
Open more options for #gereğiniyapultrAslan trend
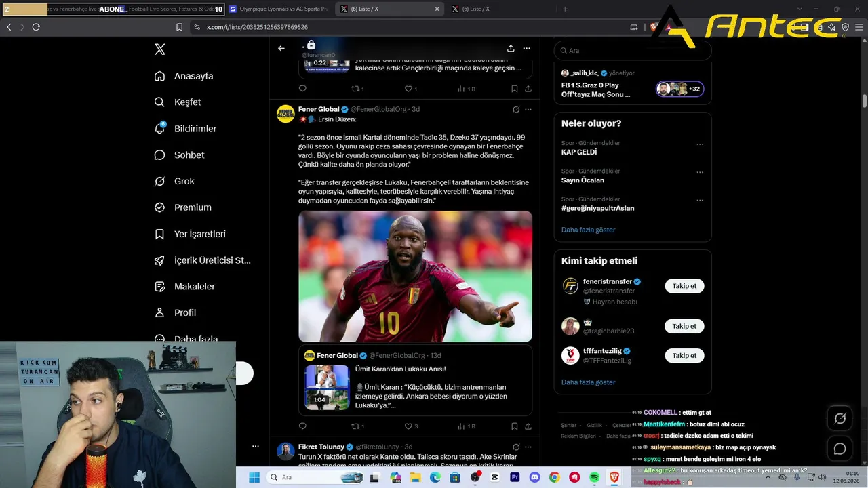(x=700, y=200)
